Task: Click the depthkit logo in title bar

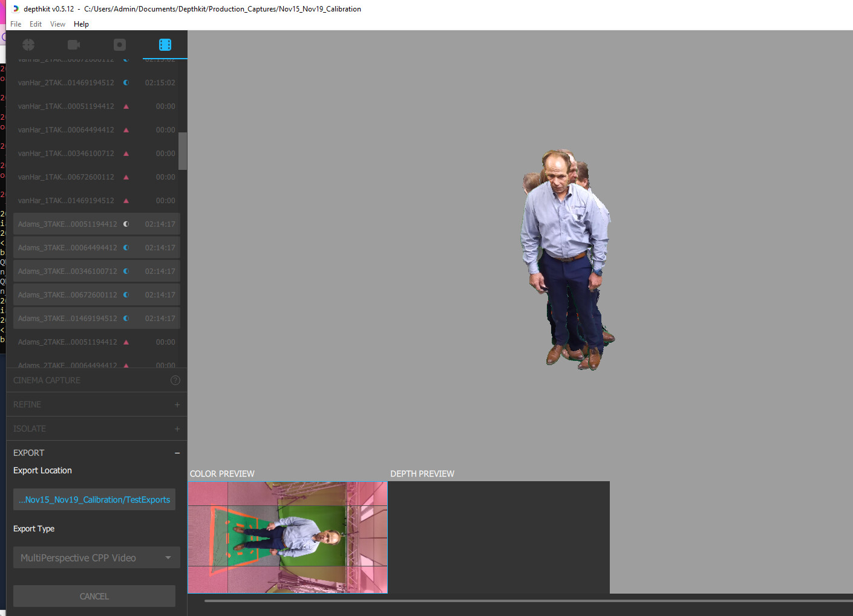Action: point(16,9)
